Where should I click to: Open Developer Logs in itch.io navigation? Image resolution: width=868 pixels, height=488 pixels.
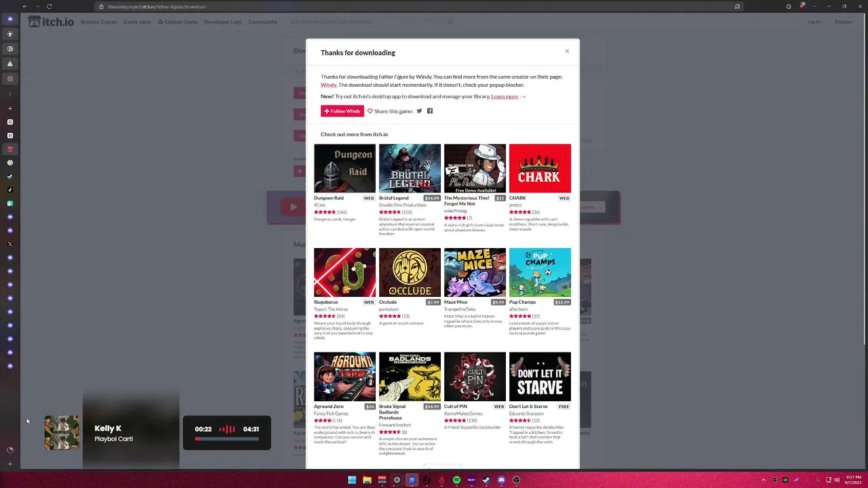[x=223, y=22]
